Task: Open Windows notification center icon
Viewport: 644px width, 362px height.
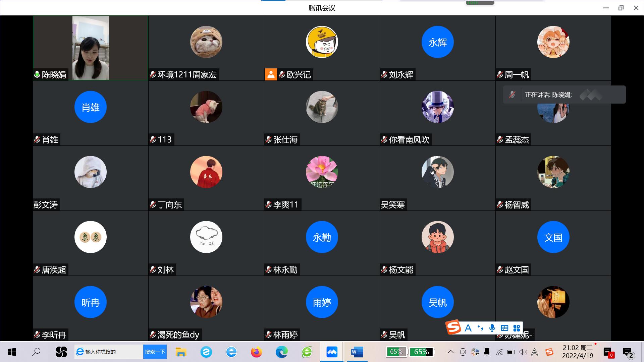Action: click(x=628, y=352)
